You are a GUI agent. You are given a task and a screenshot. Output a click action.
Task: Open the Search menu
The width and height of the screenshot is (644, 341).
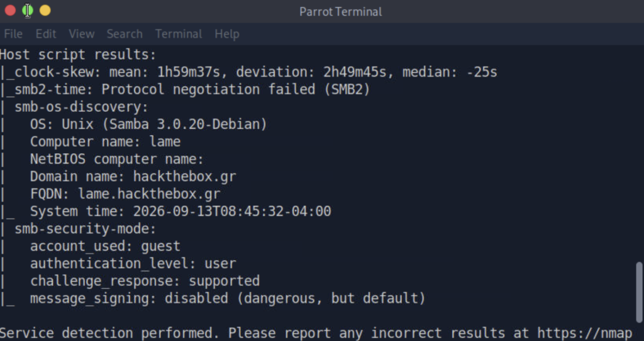(125, 34)
